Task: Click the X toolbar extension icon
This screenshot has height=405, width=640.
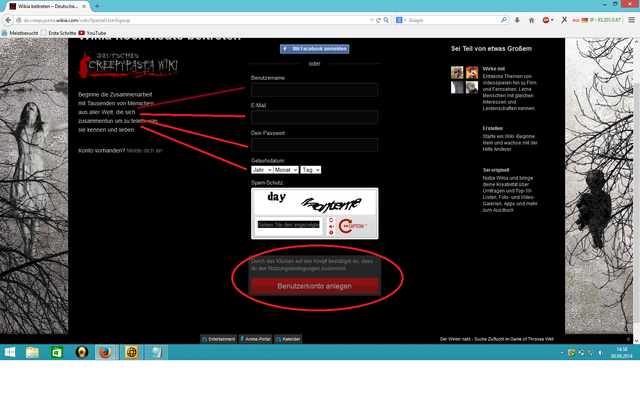Action: pyautogui.click(x=564, y=20)
